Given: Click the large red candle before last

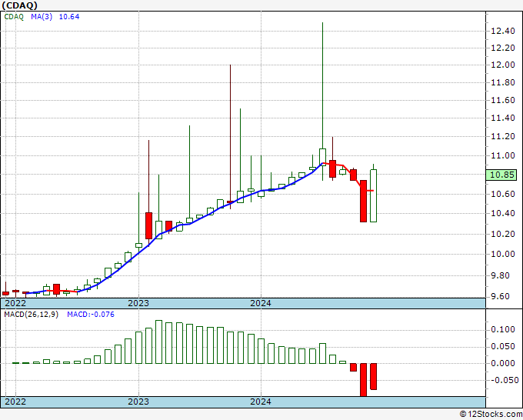Looking at the screenshot, I should (363, 202).
